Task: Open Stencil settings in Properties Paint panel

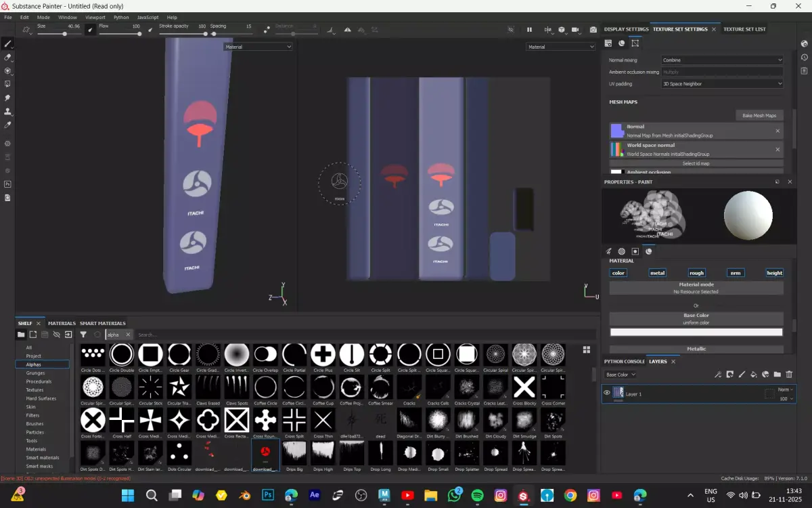Action: (x=635, y=251)
